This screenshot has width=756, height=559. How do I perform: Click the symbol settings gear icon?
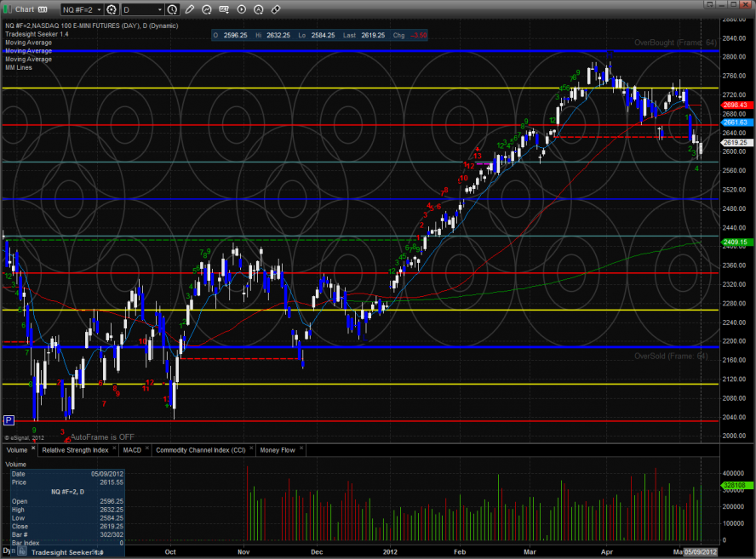click(x=112, y=10)
